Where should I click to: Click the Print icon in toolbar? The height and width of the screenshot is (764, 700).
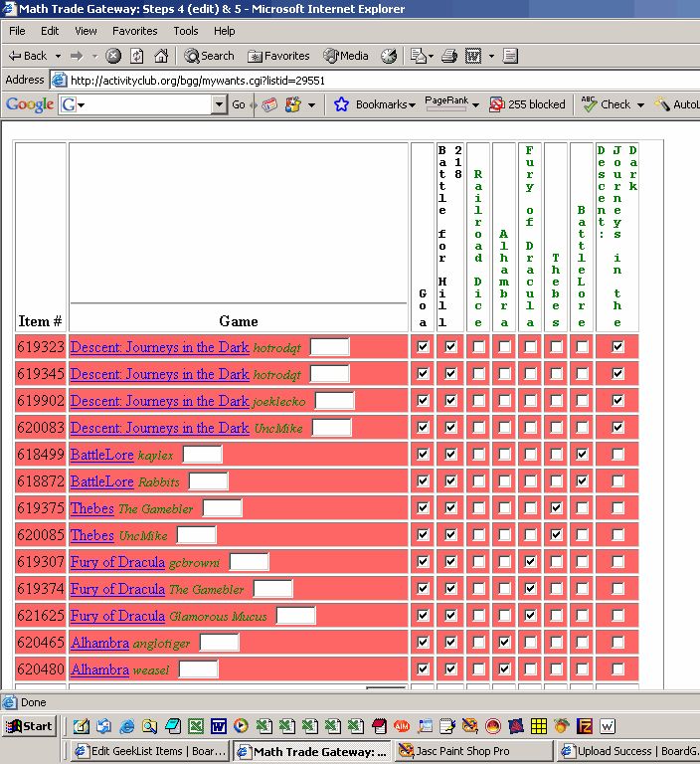449,56
